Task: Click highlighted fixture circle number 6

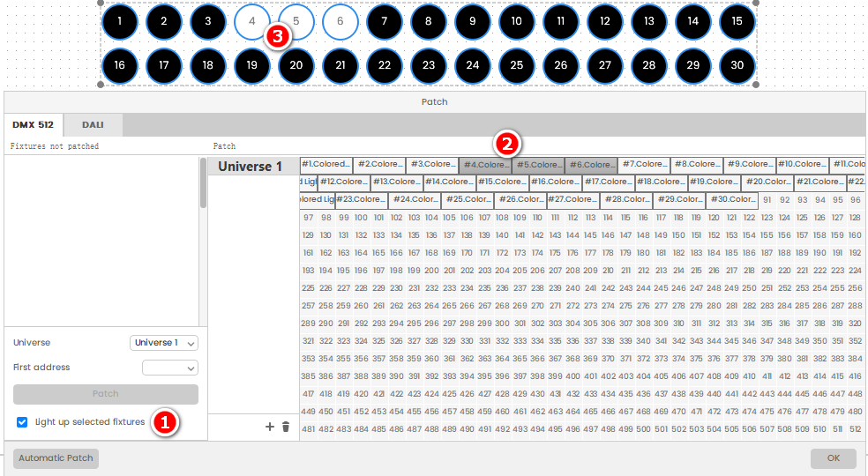Action: click(340, 21)
